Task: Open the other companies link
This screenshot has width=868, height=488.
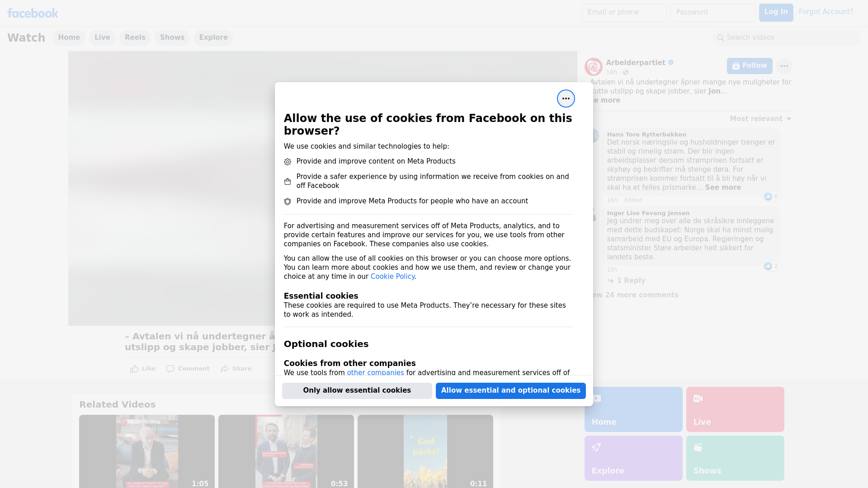Action: pos(375,373)
